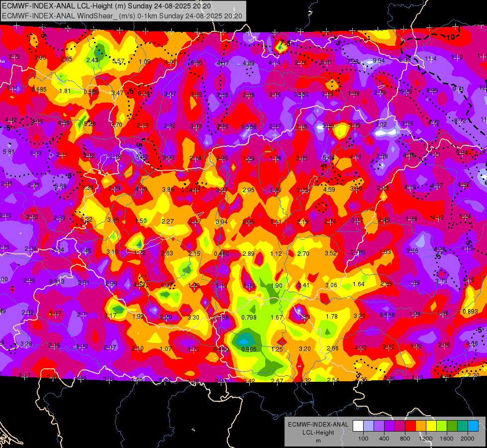Click the yellow legend swatch right of 1200
Screen dimensions: 487x448
coord(431,426)
